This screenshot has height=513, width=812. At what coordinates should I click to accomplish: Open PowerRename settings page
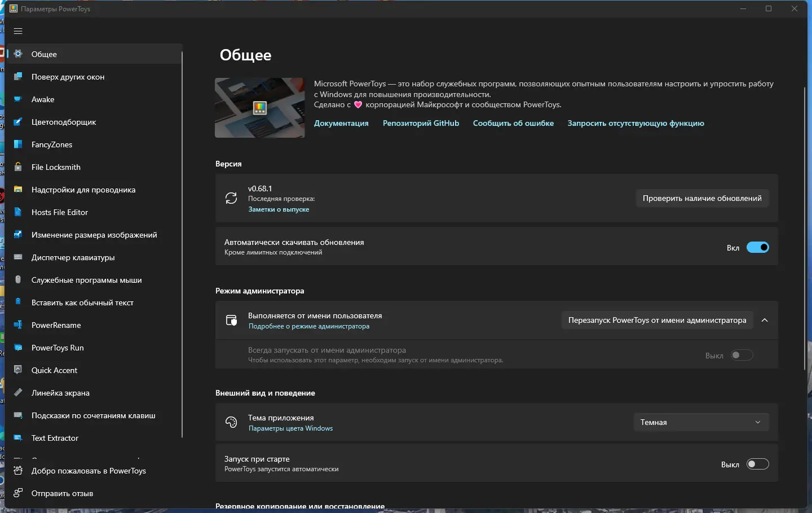pos(56,325)
